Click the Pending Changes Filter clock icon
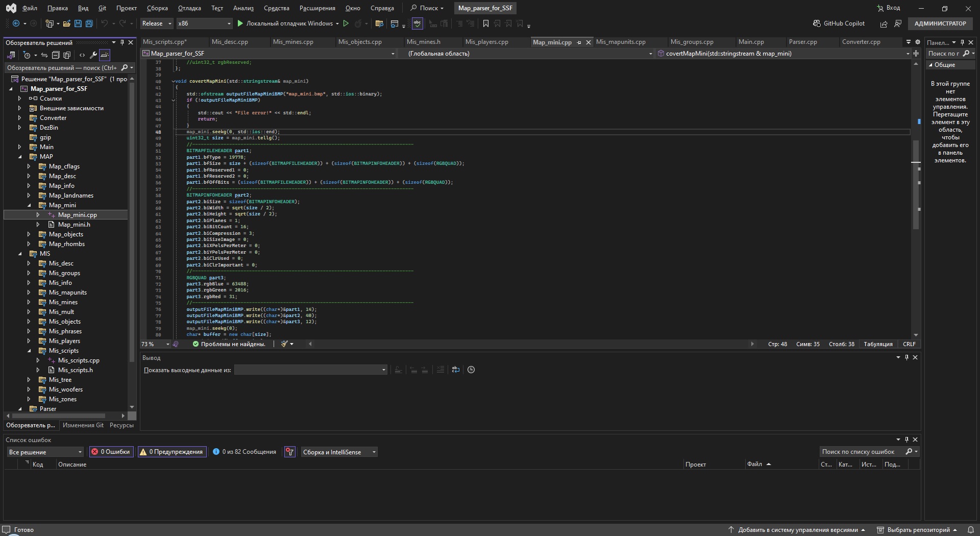 pyautogui.click(x=28, y=55)
